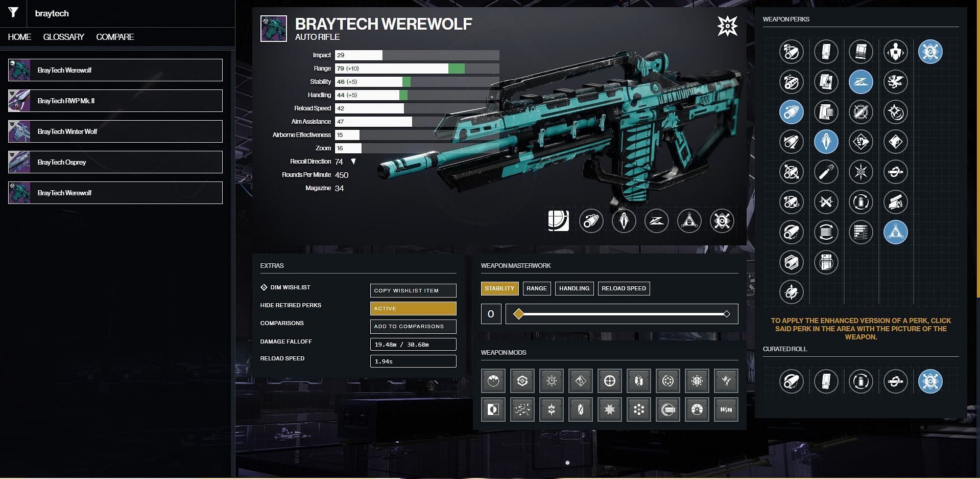980x479 pixels.
Task: Click the damage falloff value 19.48m / 30.68m
Action: 413,344
